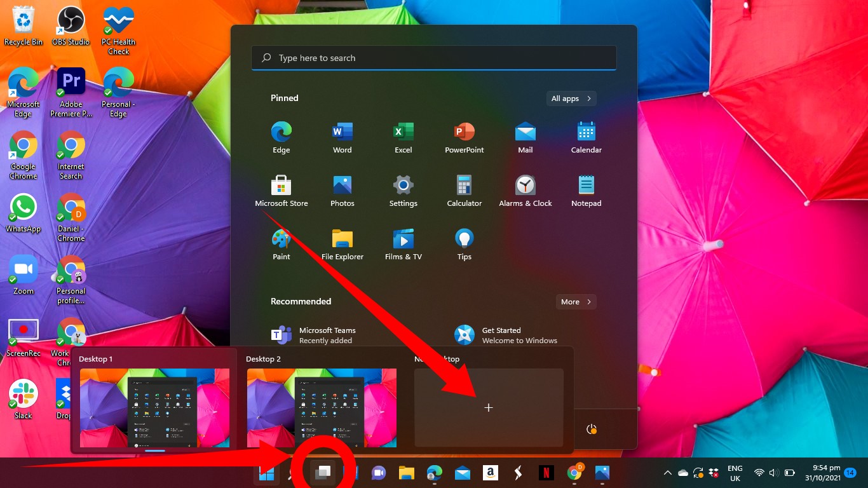Open OneDrive cloud tray icon
The width and height of the screenshot is (868, 488).
[683, 473]
